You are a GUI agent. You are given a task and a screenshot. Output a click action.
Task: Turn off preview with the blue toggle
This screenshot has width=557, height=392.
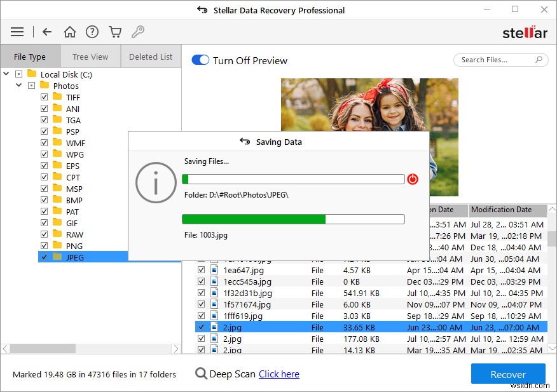200,59
